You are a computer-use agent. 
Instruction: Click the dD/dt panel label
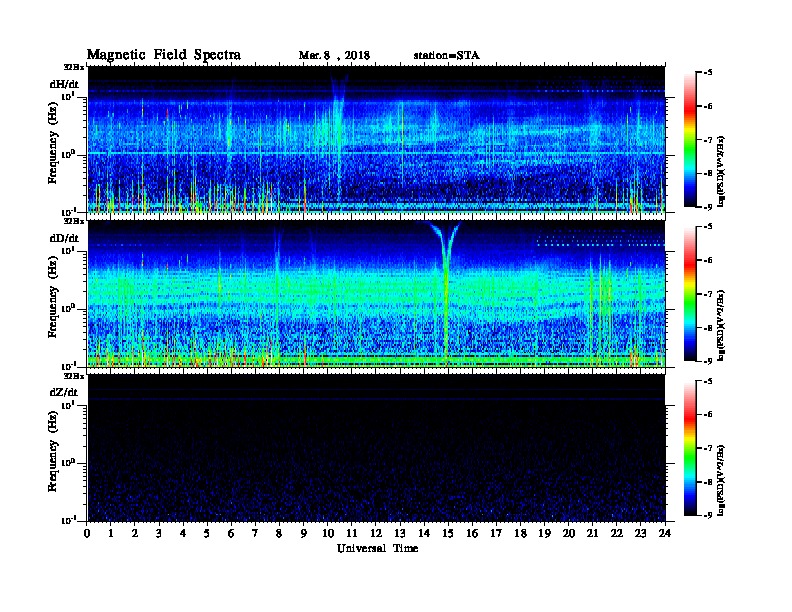point(64,238)
